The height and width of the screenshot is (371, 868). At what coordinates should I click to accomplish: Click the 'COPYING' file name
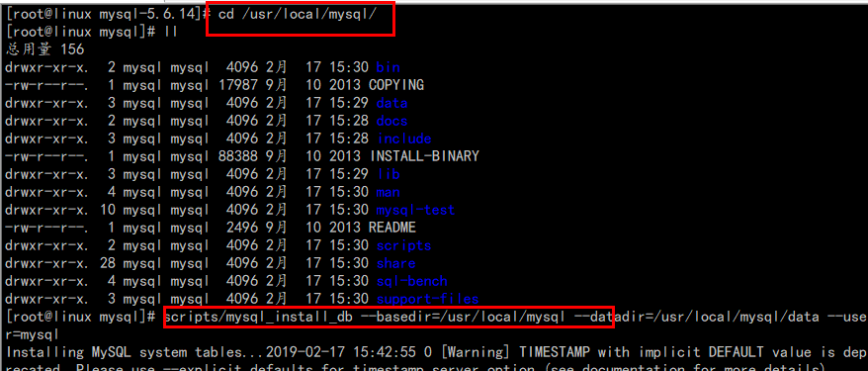tap(396, 85)
